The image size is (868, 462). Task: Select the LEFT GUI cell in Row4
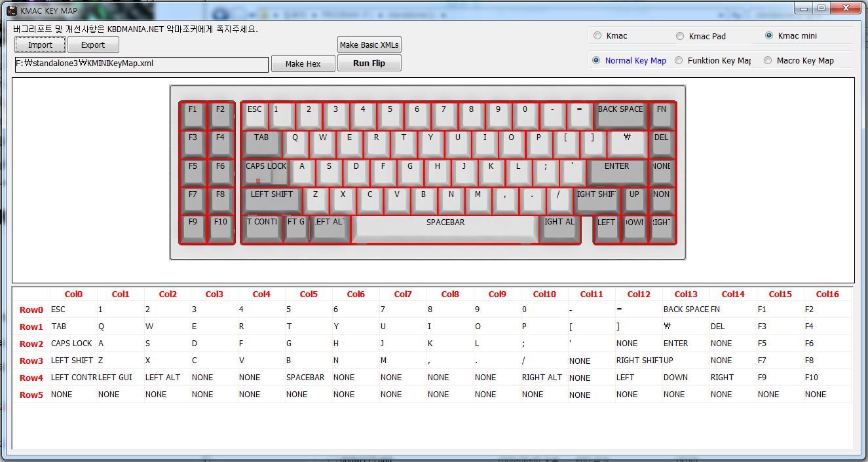(121, 378)
